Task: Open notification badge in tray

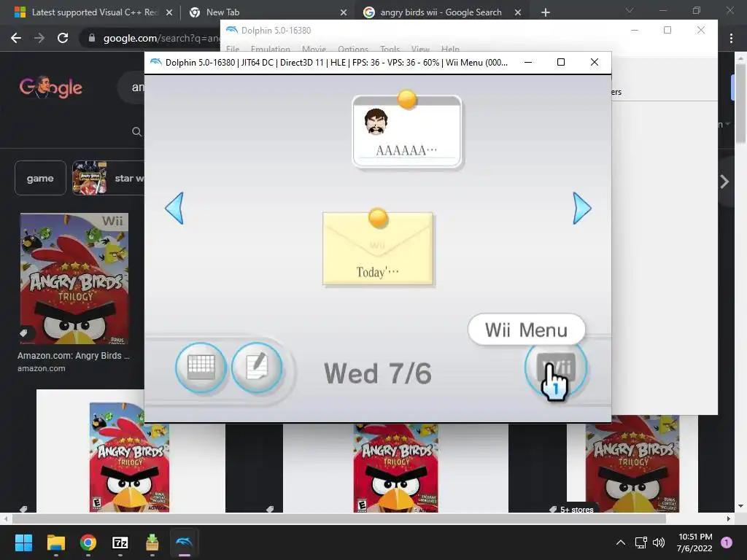Action: point(727,542)
